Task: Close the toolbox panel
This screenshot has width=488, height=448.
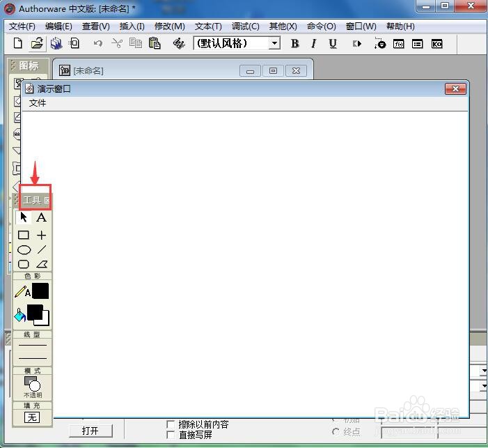Action: (47, 200)
